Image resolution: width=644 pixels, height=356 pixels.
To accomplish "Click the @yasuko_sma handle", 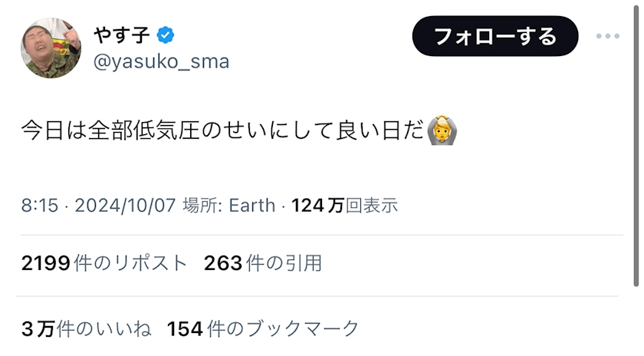I will (161, 61).
